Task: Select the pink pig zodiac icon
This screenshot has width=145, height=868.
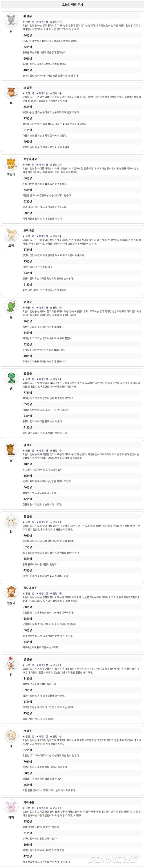Action: point(11,807)
